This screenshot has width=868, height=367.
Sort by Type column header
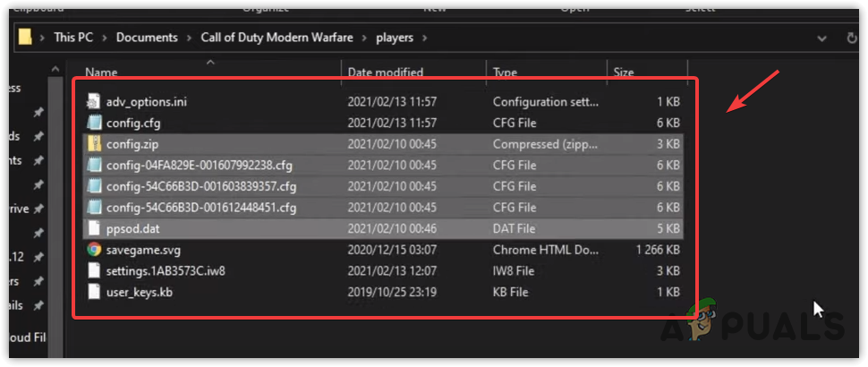[x=505, y=73]
